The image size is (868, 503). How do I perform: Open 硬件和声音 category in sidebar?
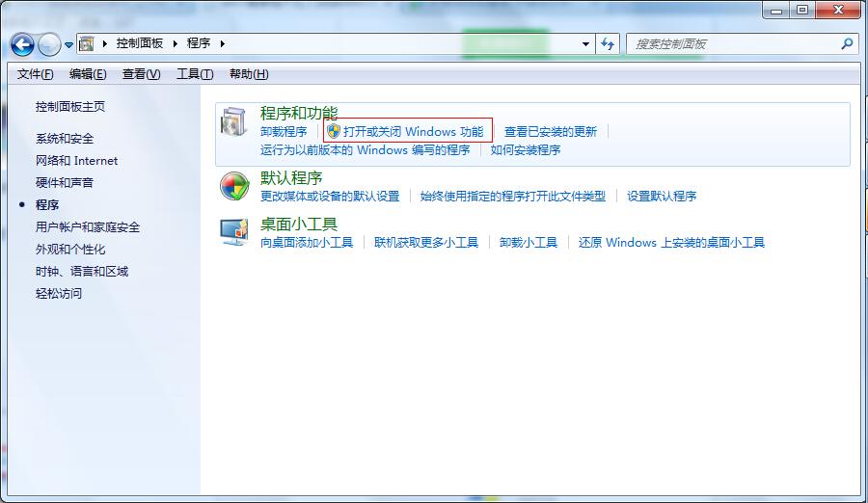click(x=65, y=183)
